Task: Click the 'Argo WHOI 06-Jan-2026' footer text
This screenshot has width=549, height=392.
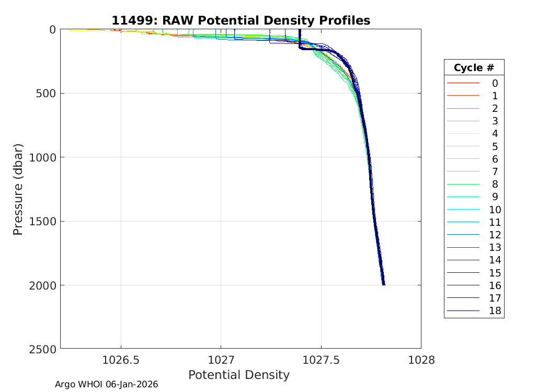Action: point(107,384)
